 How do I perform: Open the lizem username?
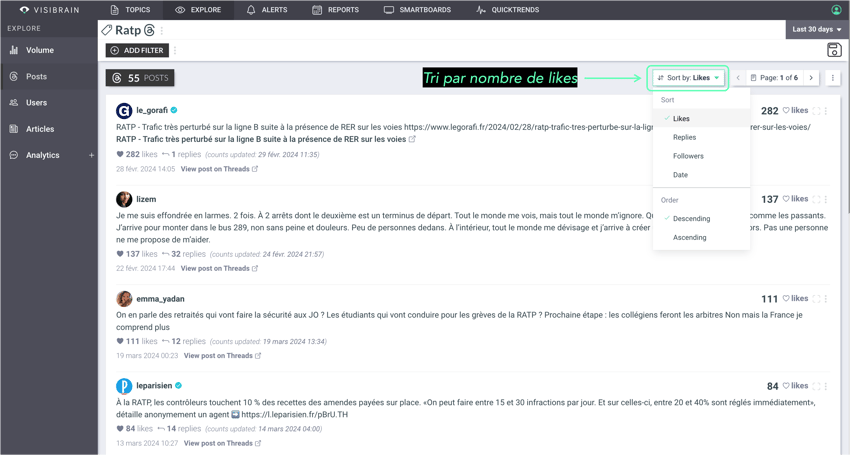[x=146, y=199]
